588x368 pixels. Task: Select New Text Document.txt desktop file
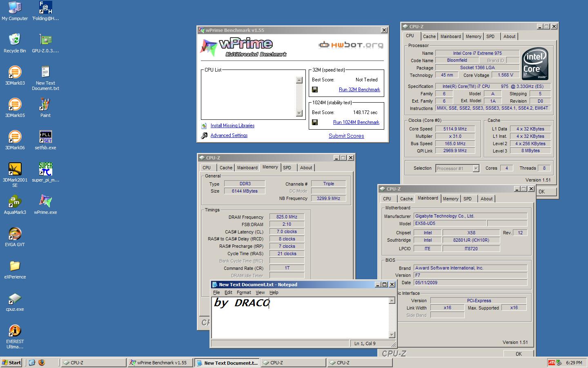pyautogui.click(x=45, y=78)
